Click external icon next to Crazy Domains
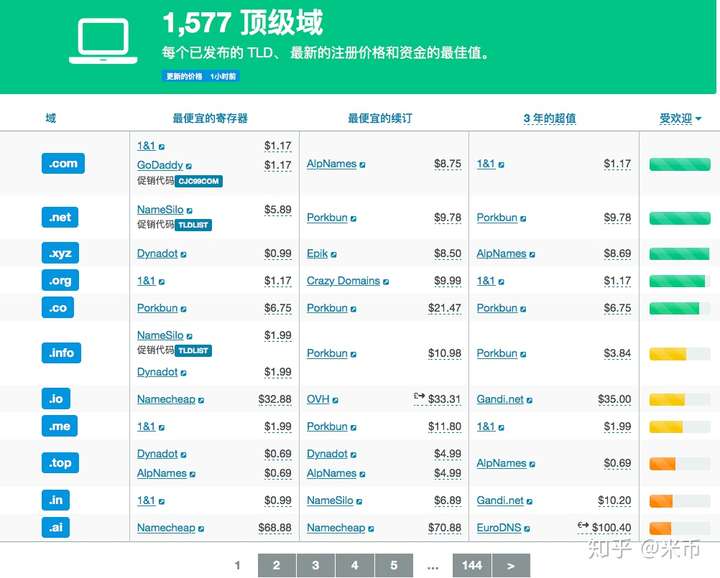Image resolution: width=720 pixels, height=578 pixels. point(386,282)
